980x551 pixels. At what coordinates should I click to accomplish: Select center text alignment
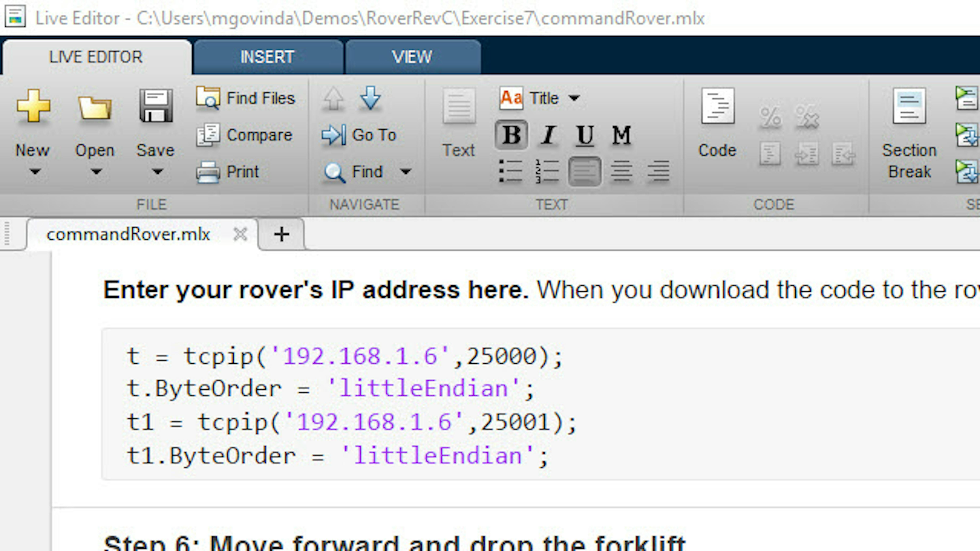click(621, 171)
